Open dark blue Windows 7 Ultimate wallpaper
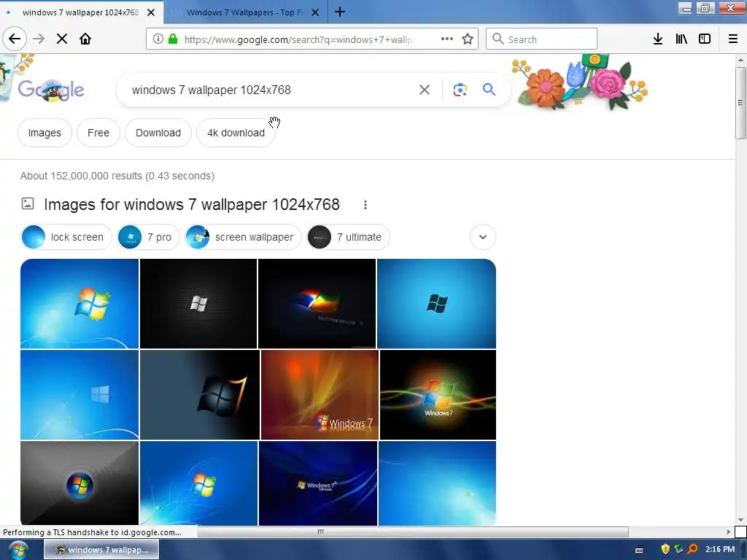747x560 pixels. point(318,483)
